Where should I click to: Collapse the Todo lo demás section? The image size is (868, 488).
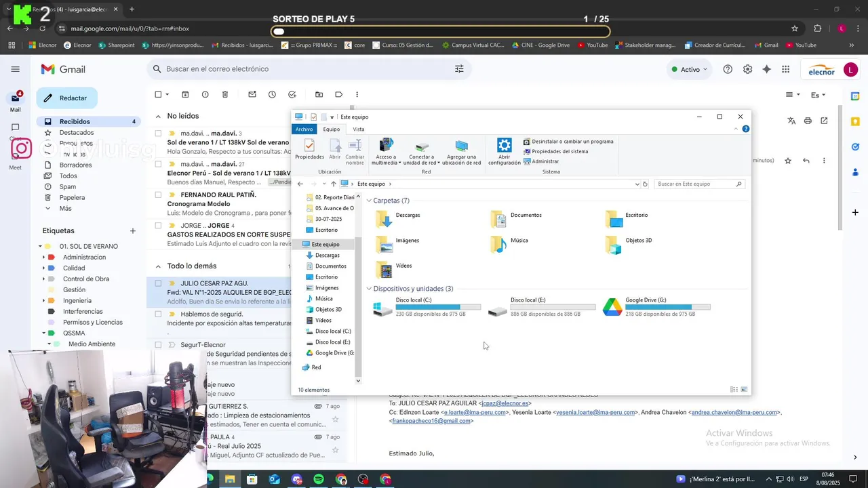coord(158,266)
